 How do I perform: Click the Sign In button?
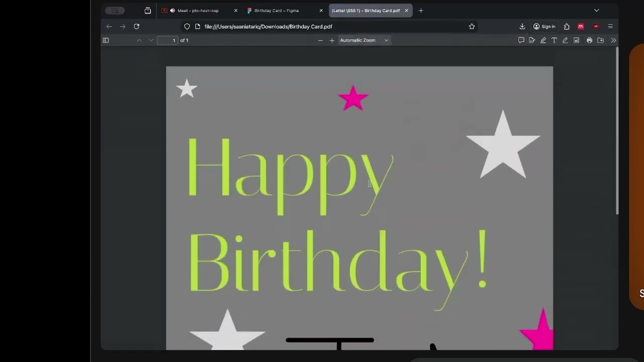point(544,26)
